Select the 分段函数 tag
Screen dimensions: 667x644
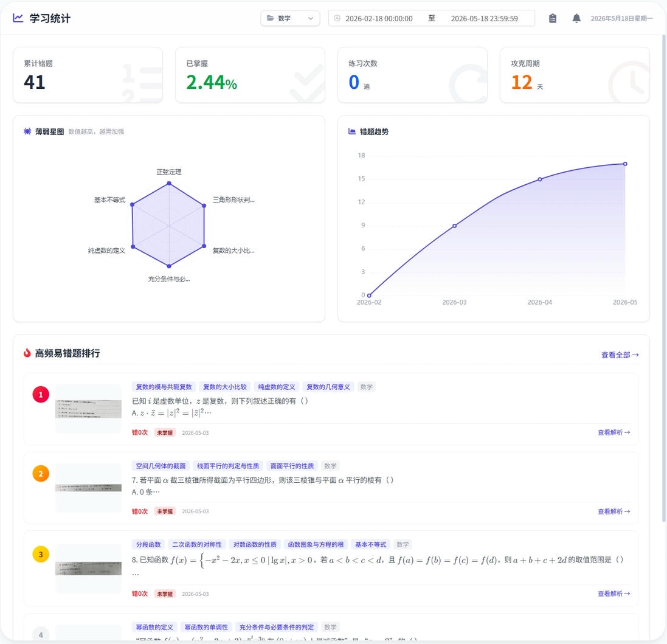pos(148,544)
